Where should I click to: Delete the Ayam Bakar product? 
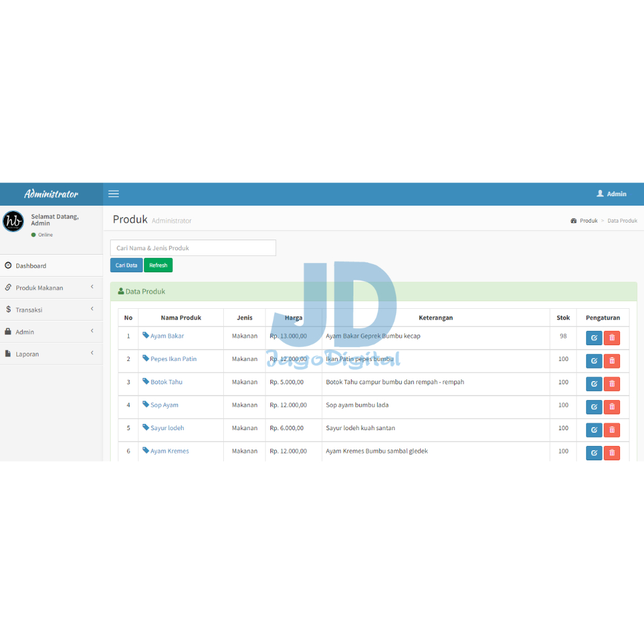[x=612, y=338]
